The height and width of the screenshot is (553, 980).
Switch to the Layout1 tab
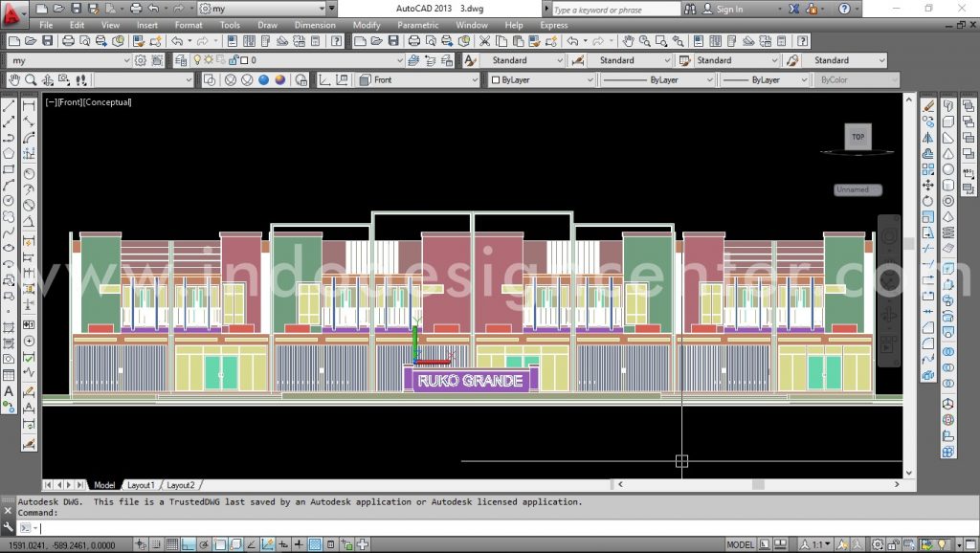pyautogui.click(x=141, y=485)
